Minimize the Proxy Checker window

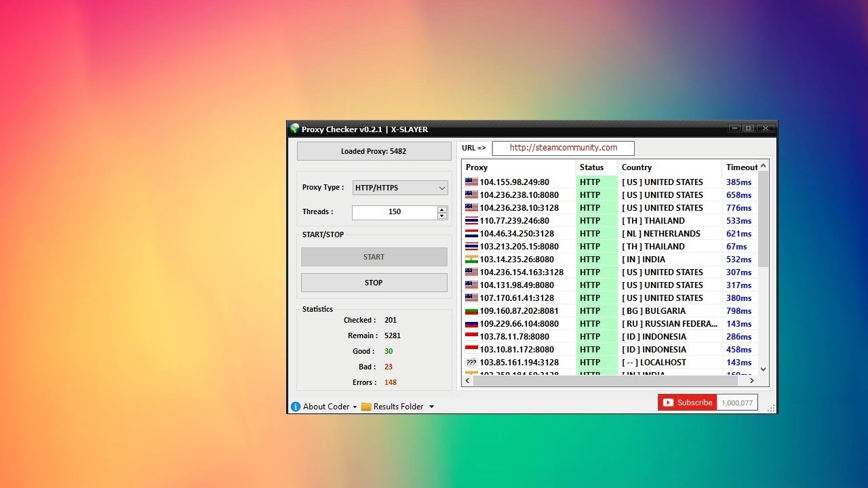tap(734, 128)
